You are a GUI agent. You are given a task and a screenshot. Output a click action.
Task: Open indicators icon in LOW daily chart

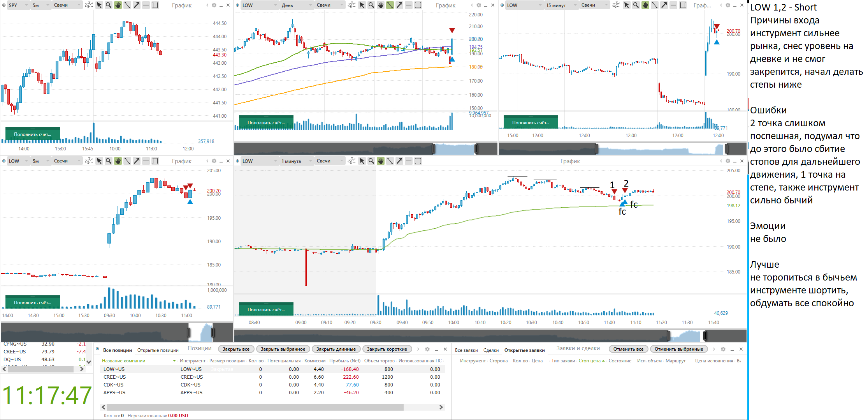[x=351, y=5]
